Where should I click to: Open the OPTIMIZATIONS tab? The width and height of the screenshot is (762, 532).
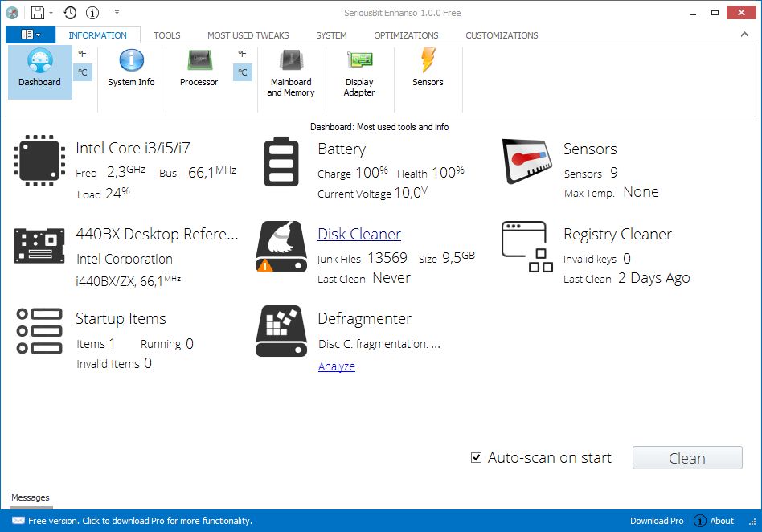[406, 35]
